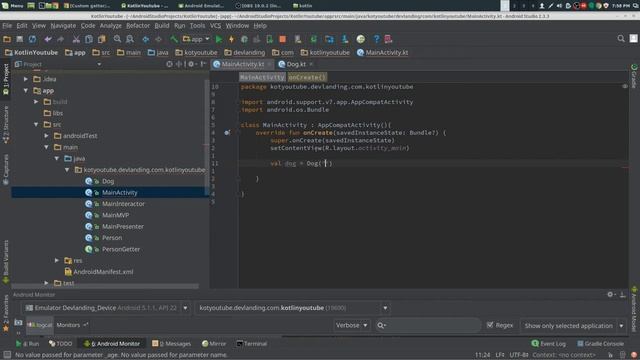Screen dimensions: 640x360
Task: Toggle the Regex checkbox
Action: pos(490,325)
